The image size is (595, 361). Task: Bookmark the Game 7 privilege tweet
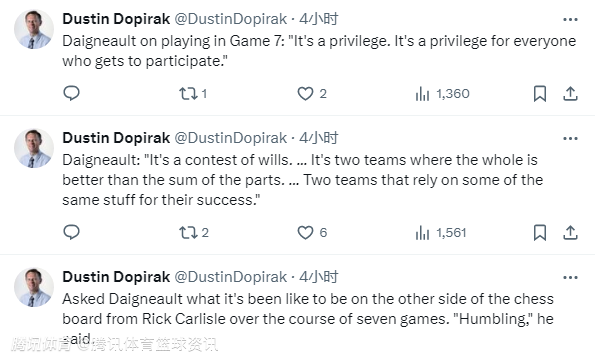click(x=540, y=93)
